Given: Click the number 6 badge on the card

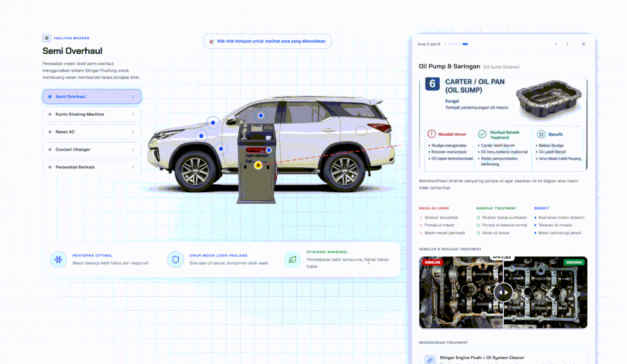Looking at the screenshot, I should click(x=432, y=84).
